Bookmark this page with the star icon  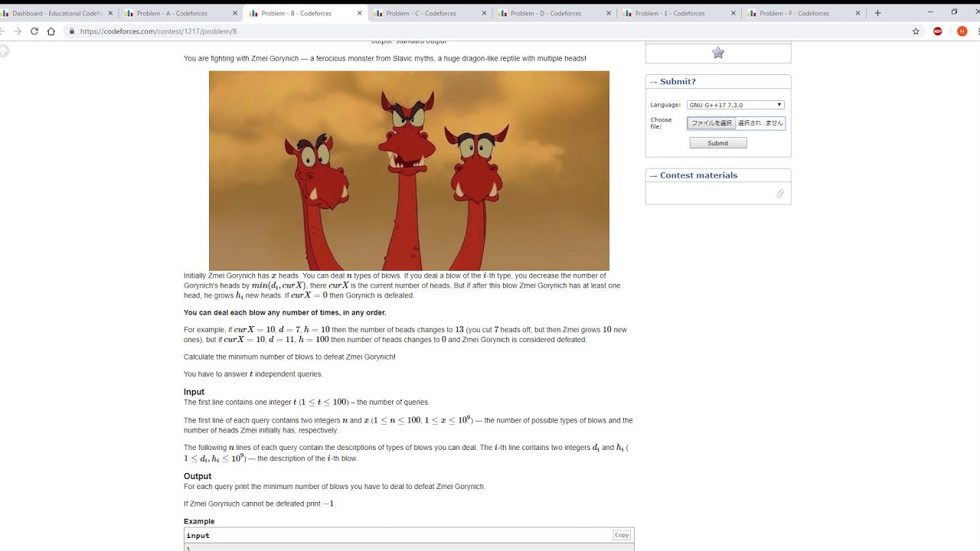916,31
